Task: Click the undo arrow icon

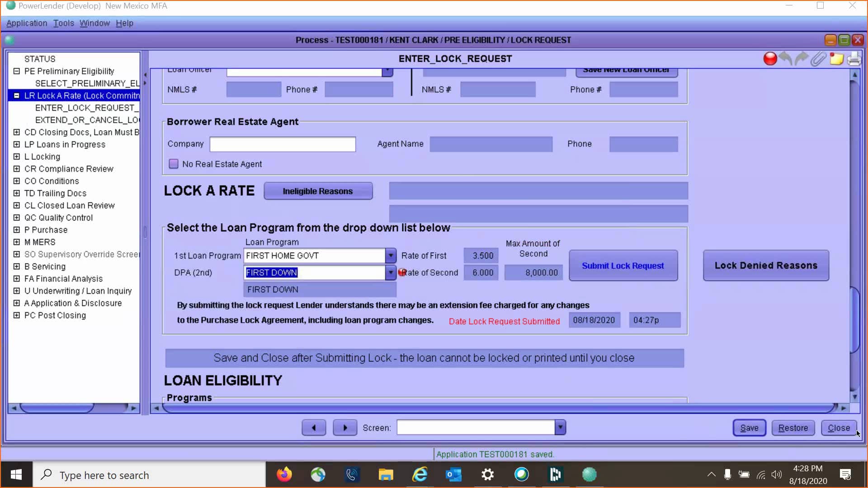Action: [785, 58]
